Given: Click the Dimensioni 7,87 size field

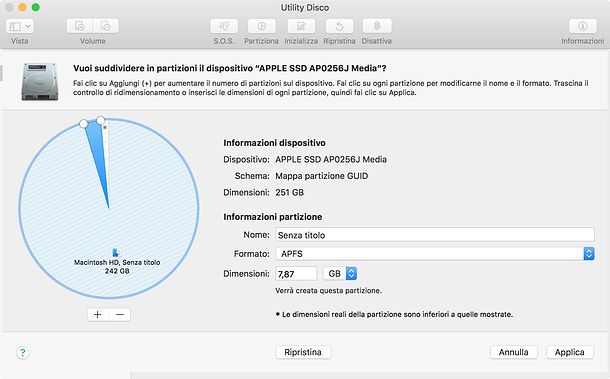Looking at the screenshot, I should pyautogui.click(x=296, y=274).
